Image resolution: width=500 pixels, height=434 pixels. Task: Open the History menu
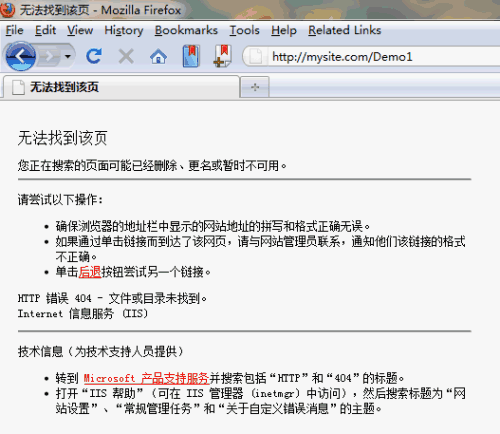[124, 30]
